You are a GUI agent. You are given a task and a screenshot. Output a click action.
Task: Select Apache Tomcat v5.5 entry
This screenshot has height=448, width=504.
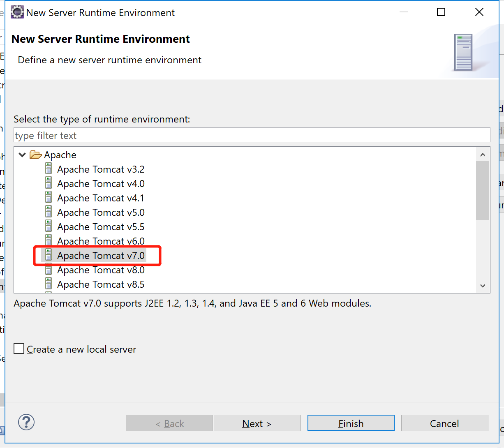101,227
